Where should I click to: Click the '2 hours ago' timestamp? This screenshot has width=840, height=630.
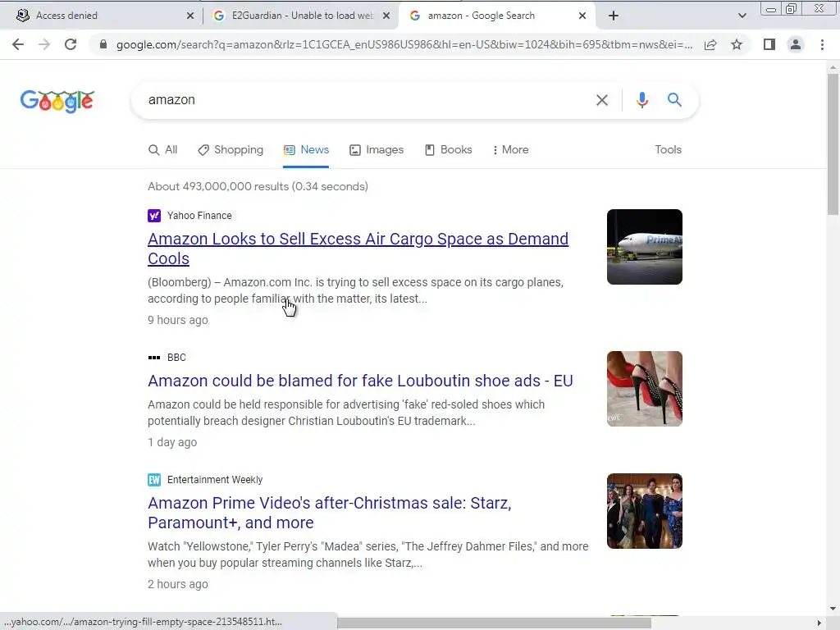point(178,584)
